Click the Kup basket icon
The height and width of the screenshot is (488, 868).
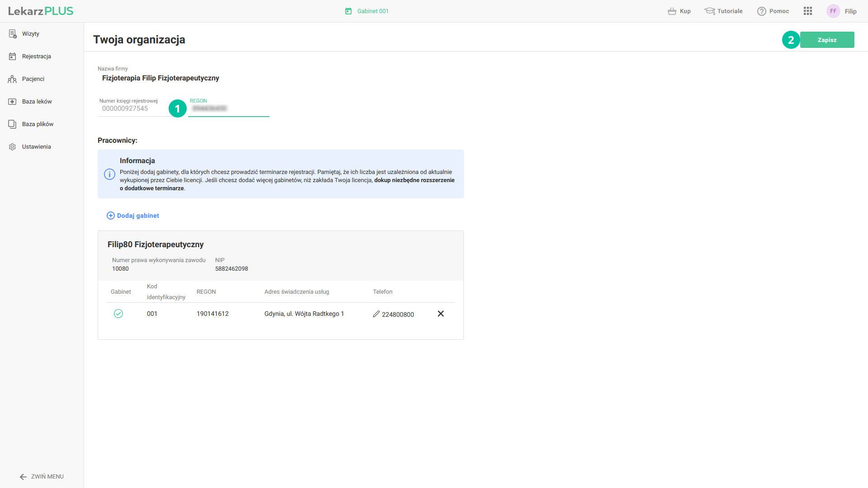point(672,11)
